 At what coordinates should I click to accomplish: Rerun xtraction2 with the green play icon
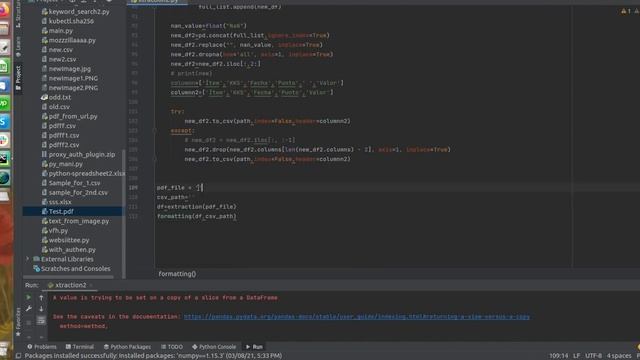[29, 298]
